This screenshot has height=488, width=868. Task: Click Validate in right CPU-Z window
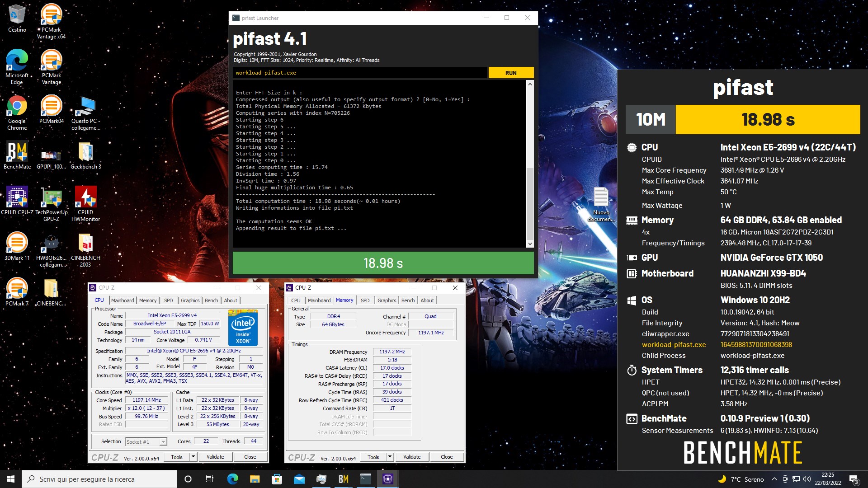click(x=412, y=457)
